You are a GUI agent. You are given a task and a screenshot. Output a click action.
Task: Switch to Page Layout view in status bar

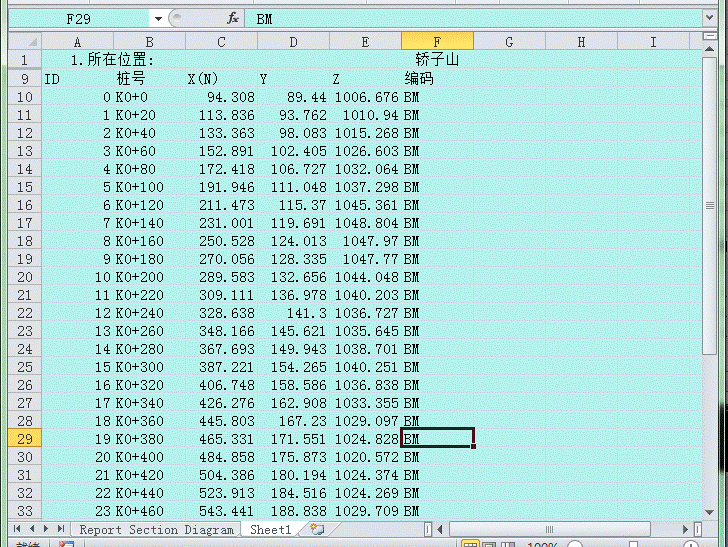486,545
